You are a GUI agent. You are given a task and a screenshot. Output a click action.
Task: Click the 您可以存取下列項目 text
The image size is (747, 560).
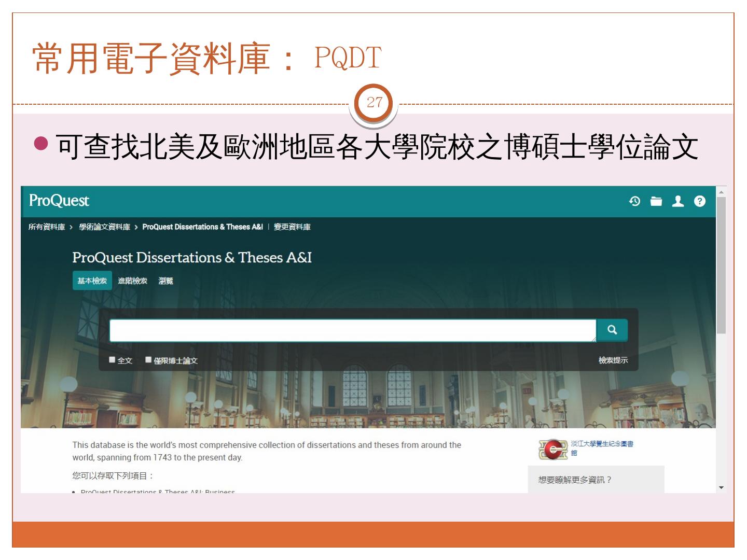click(113, 475)
